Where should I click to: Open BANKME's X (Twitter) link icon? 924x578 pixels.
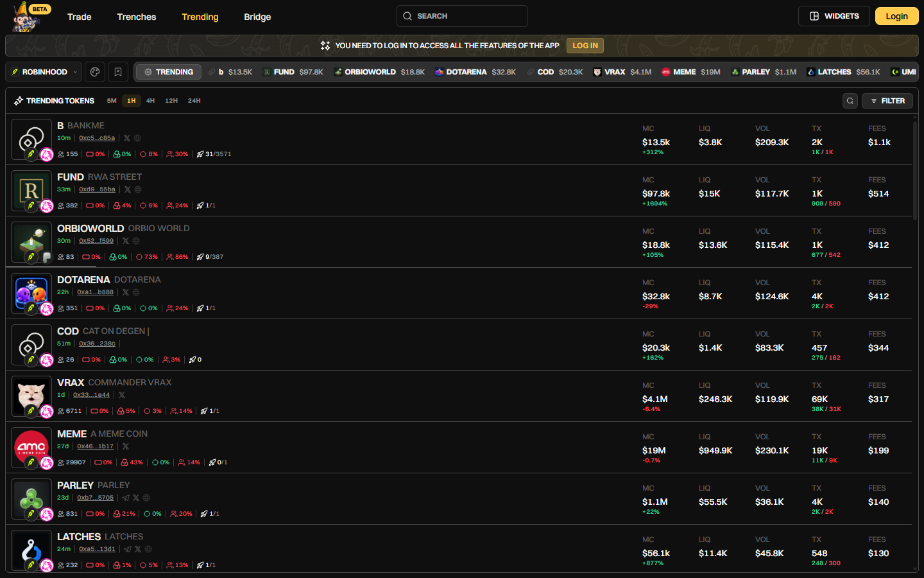127,138
